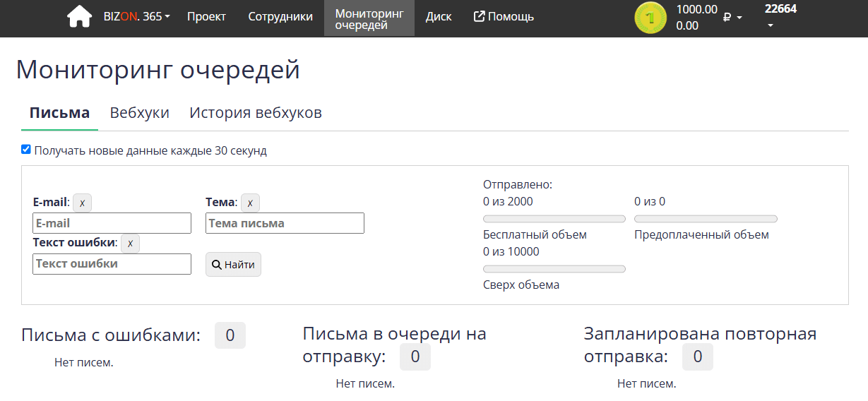Focus the E-mail input field
This screenshot has height=401, width=868.
[x=112, y=223]
